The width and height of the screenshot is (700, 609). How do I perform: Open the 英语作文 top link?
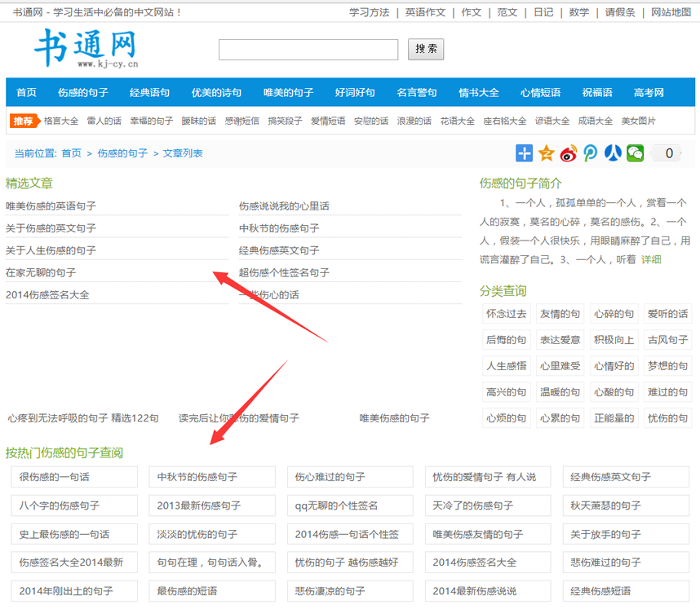coord(425,12)
